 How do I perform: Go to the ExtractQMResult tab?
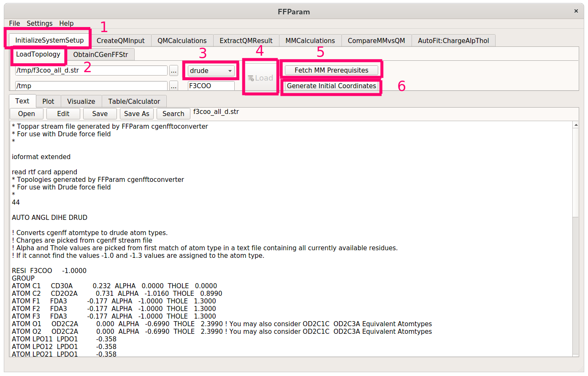(246, 41)
